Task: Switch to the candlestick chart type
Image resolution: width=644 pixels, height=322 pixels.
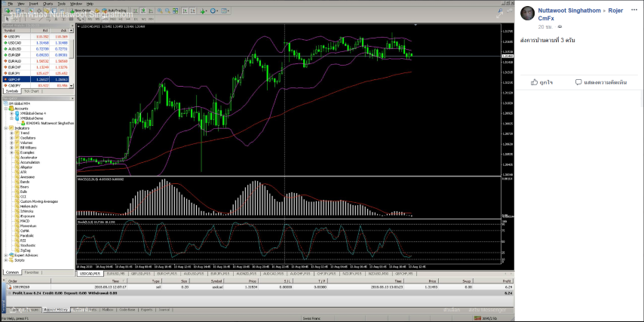Action: tap(143, 11)
